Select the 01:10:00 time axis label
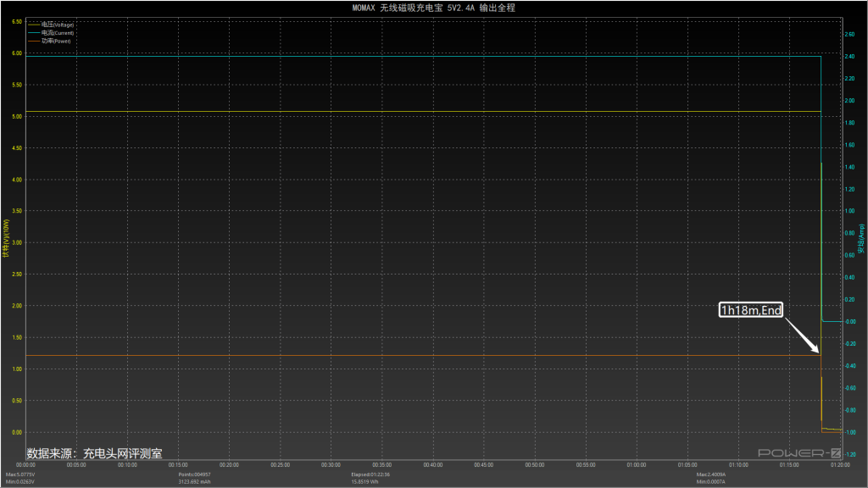 pos(738,465)
